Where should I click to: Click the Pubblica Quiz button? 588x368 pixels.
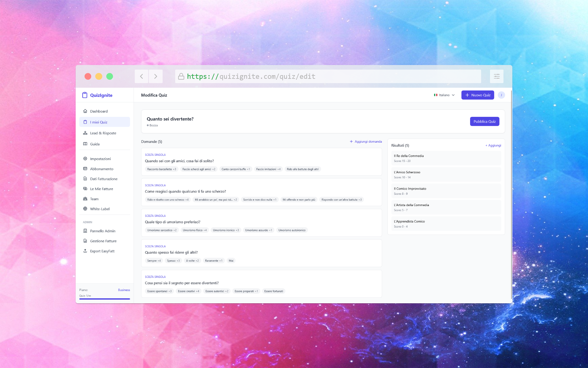484,121
